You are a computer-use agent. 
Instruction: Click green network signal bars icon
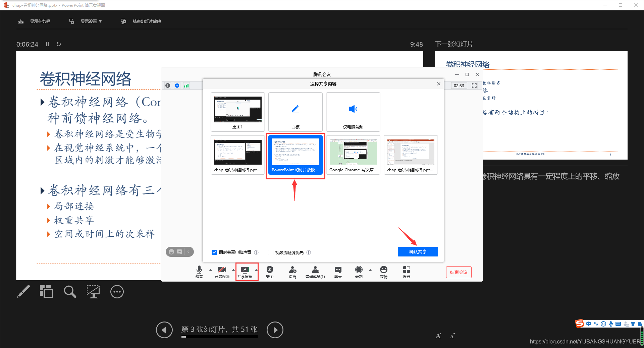(186, 85)
